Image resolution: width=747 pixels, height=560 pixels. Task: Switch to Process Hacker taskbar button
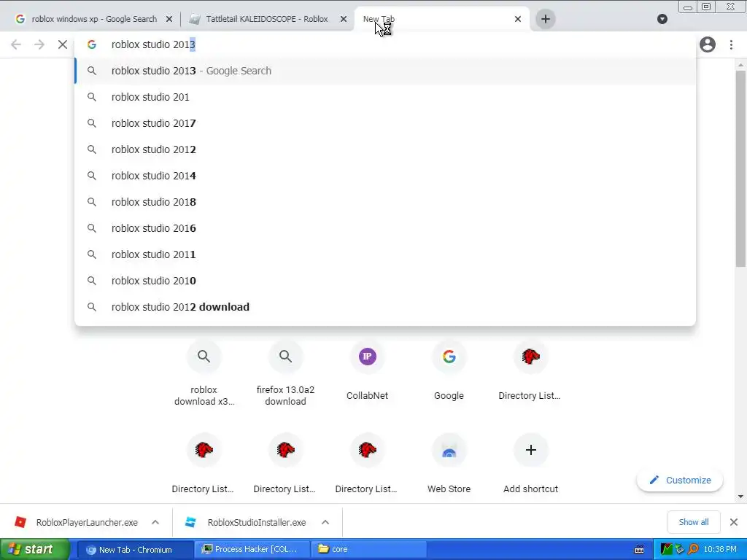[252, 550]
